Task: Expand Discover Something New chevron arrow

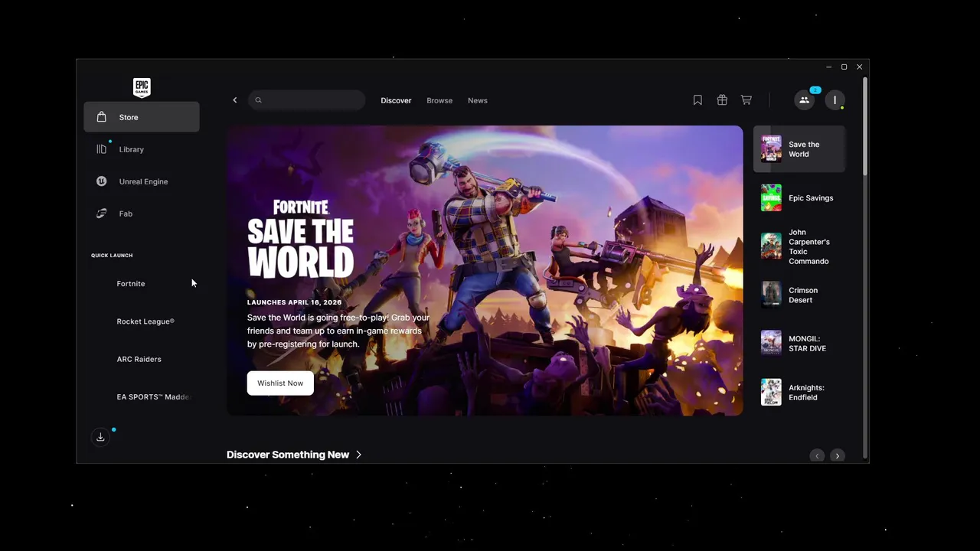Action: pyautogui.click(x=358, y=455)
